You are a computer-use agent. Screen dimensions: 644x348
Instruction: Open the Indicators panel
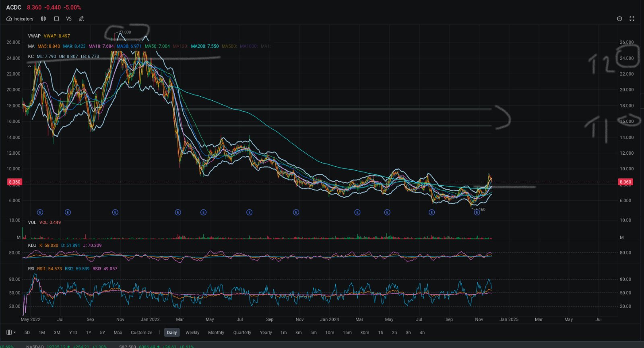click(x=20, y=19)
